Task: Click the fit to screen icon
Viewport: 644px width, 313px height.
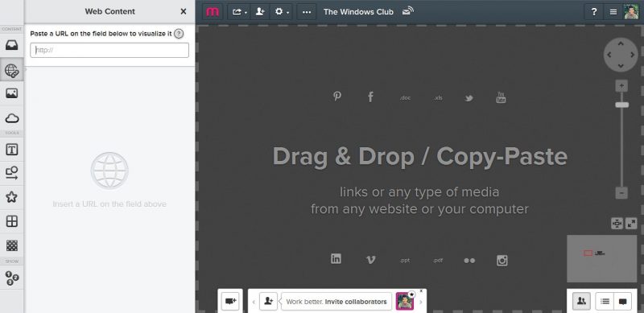Action: [x=617, y=223]
